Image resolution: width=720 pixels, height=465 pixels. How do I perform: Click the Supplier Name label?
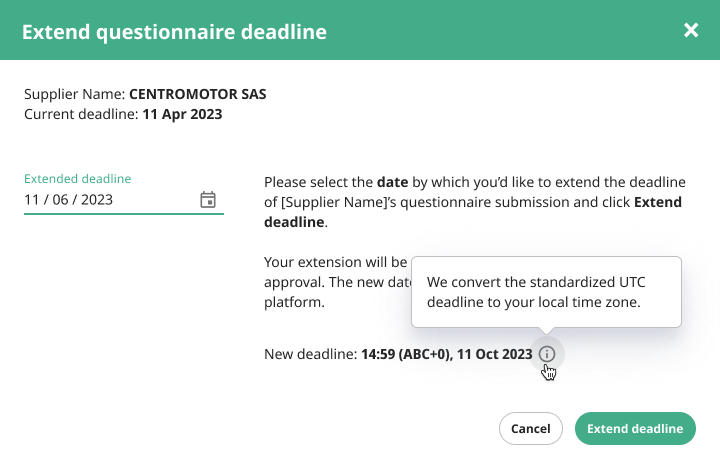[x=74, y=94]
